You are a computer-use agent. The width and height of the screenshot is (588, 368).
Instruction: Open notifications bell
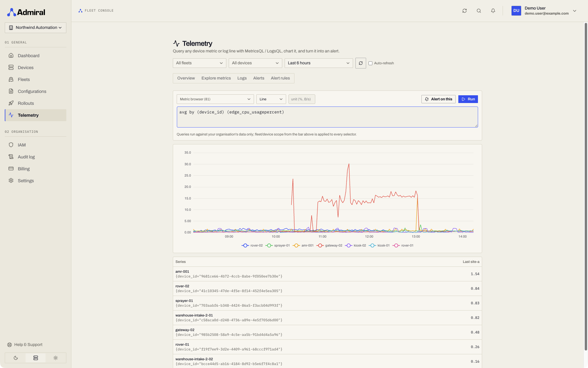click(493, 11)
